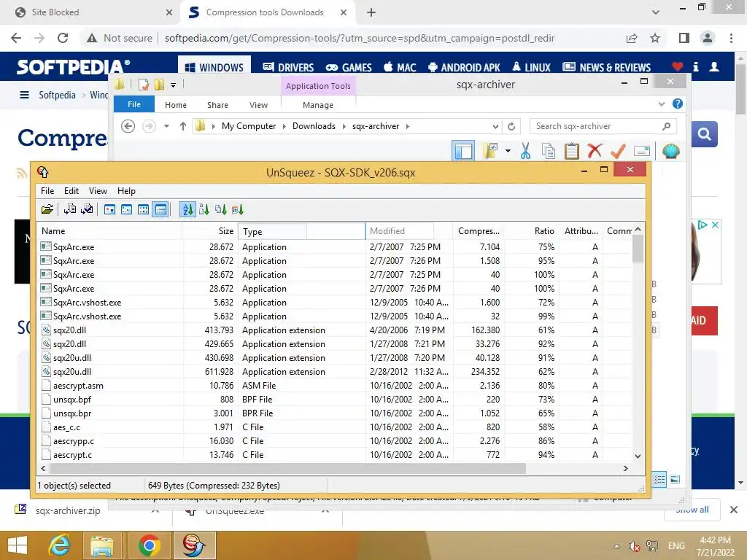The height and width of the screenshot is (560, 747).
Task: Expand the Explorer ribbon chevron
Action: pyautogui.click(x=661, y=104)
